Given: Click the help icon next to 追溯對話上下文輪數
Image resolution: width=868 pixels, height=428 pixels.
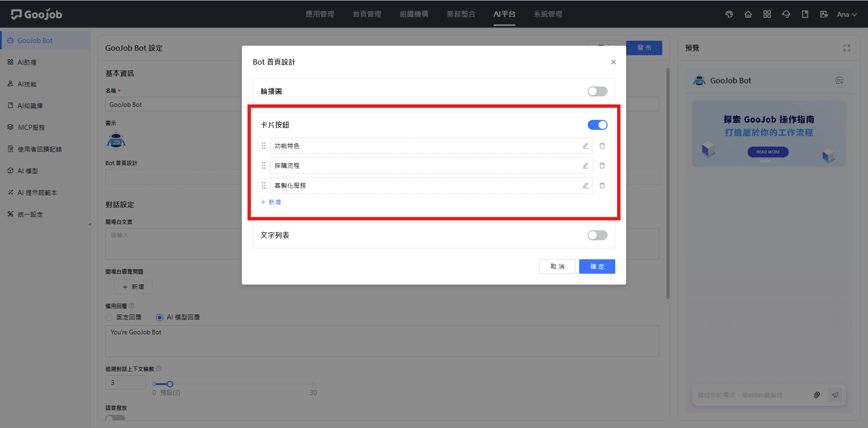Looking at the screenshot, I should coord(159,369).
